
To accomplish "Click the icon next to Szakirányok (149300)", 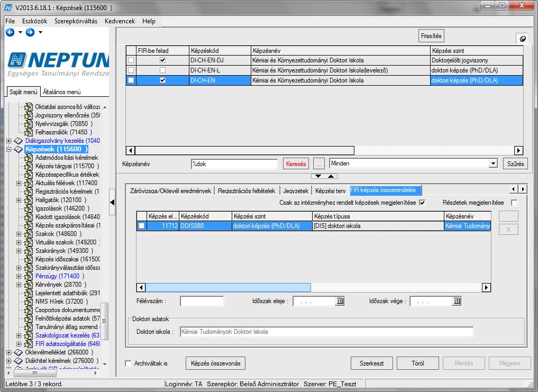I will 29,251.
